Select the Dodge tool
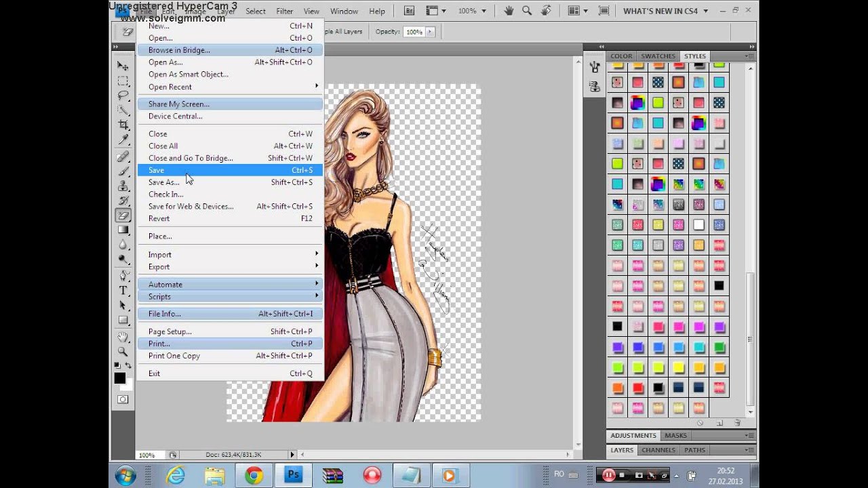This screenshot has height=488, width=868. (x=123, y=260)
